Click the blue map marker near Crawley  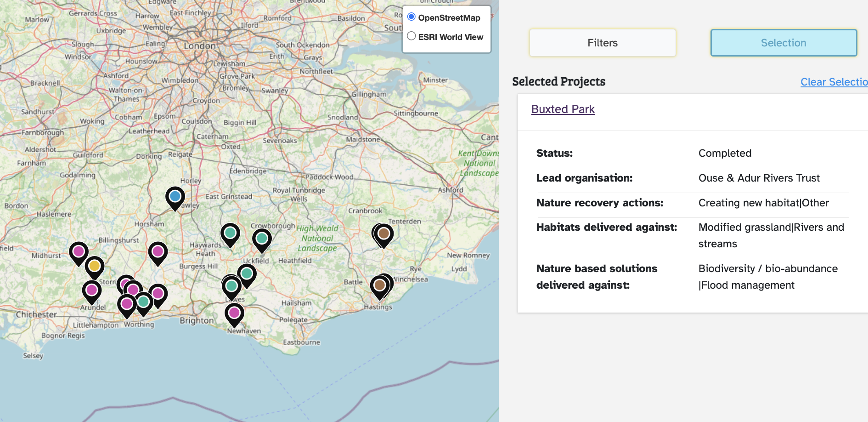click(175, 197)
